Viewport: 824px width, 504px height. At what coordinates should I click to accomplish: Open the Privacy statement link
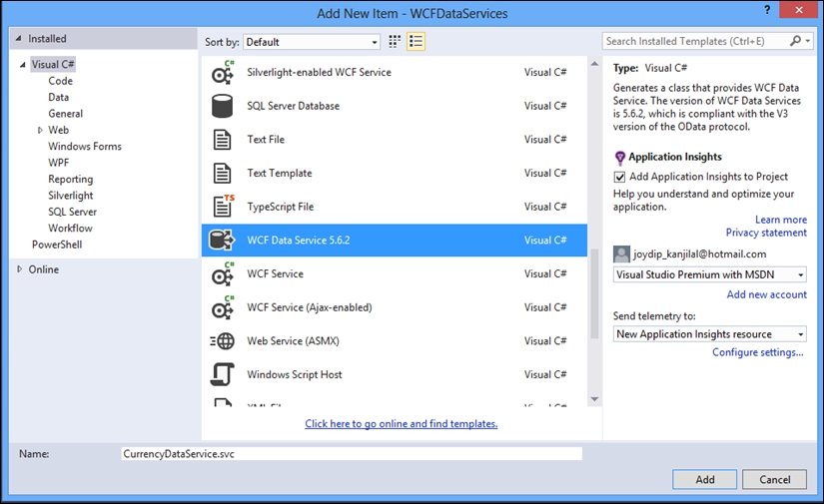(x=766, y=233)
